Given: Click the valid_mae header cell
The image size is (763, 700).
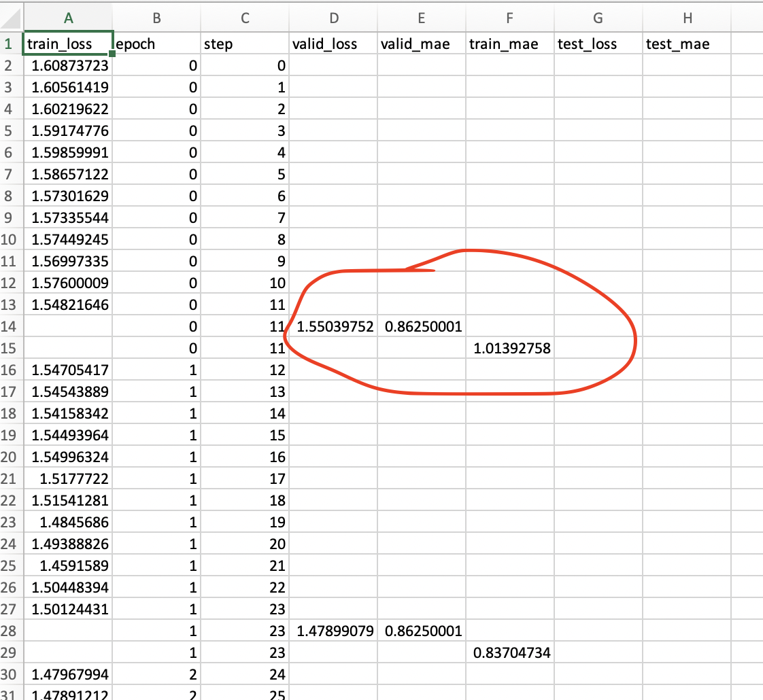Looking at the screenshot, I should pyautogui.click(x=422, y=43).
